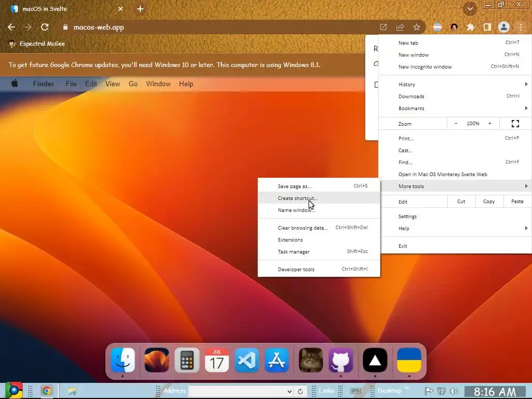532x399 pixels.
Task: Open Settings from the Chrome menu
Action: (455, 217)
